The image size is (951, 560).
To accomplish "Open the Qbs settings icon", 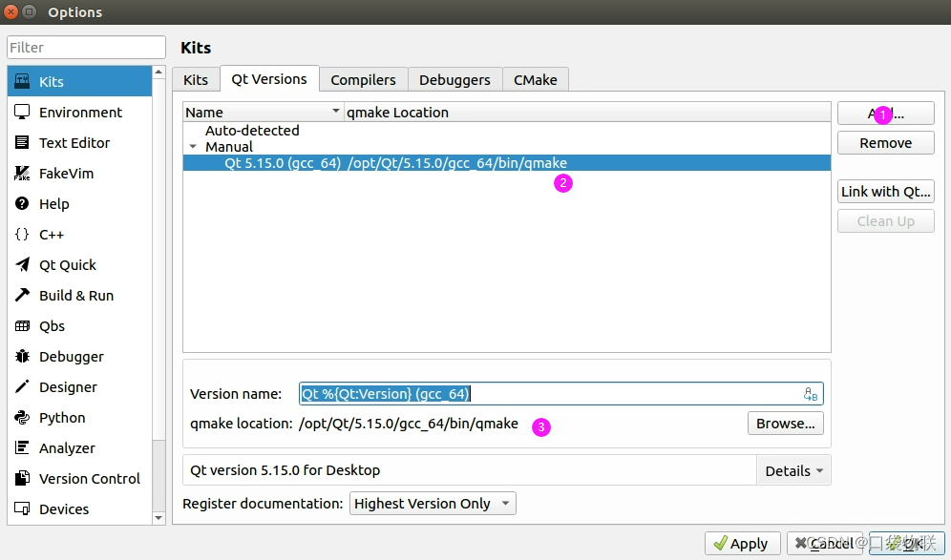I will 22,326.
